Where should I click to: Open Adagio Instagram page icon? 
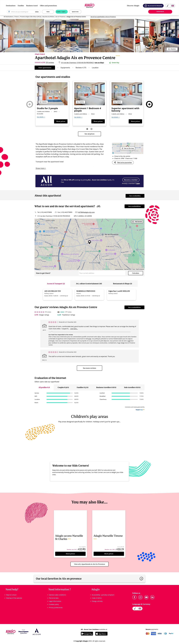tap(140, 597)
